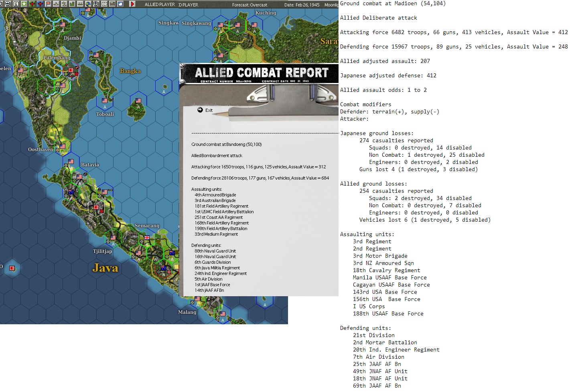Click the Japanese flag on small southwest island
Screen dimensions: 570x392
[12, 268]
